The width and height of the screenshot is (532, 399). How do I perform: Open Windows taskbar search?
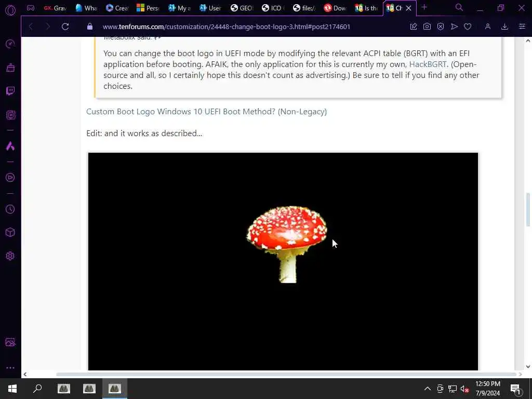click(37, 389)
